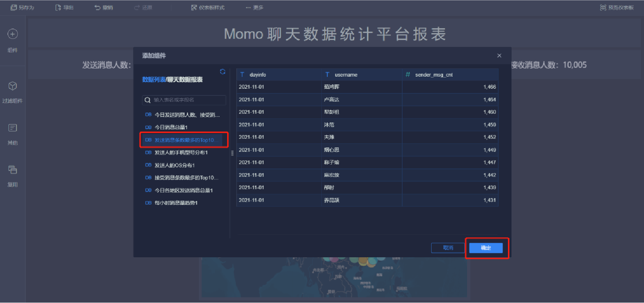Select table 今日消息总量1

[x=166, y=127]
